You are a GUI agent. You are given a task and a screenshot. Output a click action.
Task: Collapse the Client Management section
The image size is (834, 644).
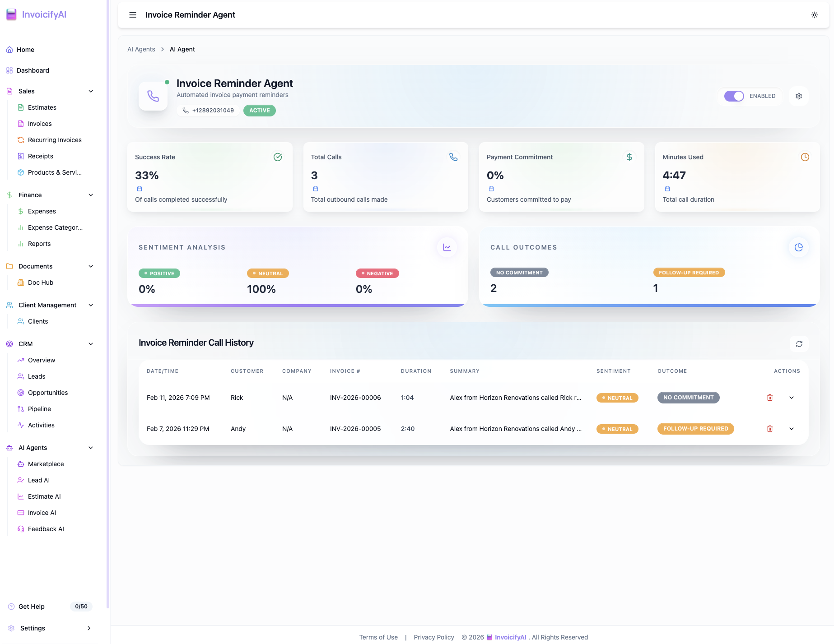91,305
